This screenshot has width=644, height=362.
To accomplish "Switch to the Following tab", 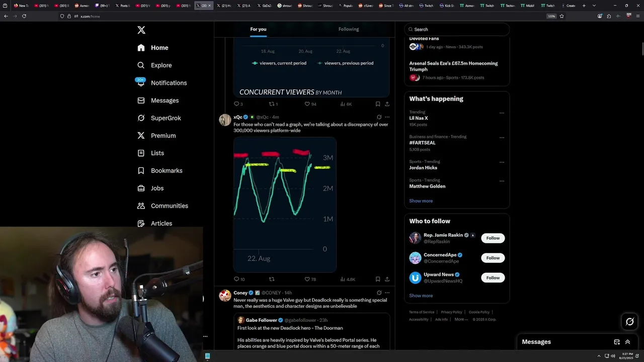I will (349, 29).
